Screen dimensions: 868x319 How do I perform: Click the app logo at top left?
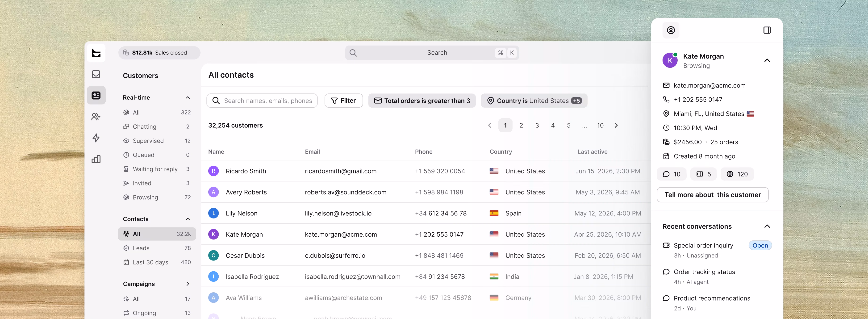(x=96, y=53)
